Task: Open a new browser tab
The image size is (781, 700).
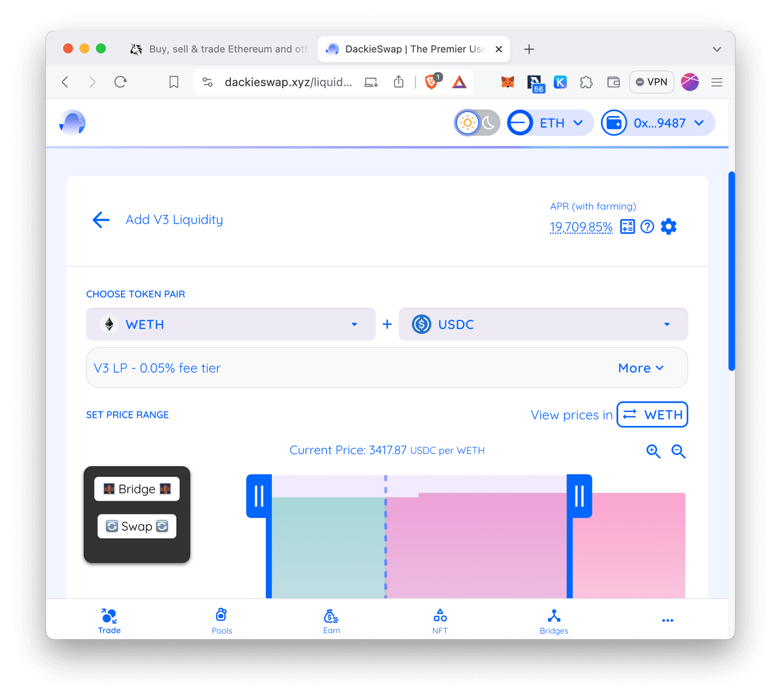Action: click(529, 49)
